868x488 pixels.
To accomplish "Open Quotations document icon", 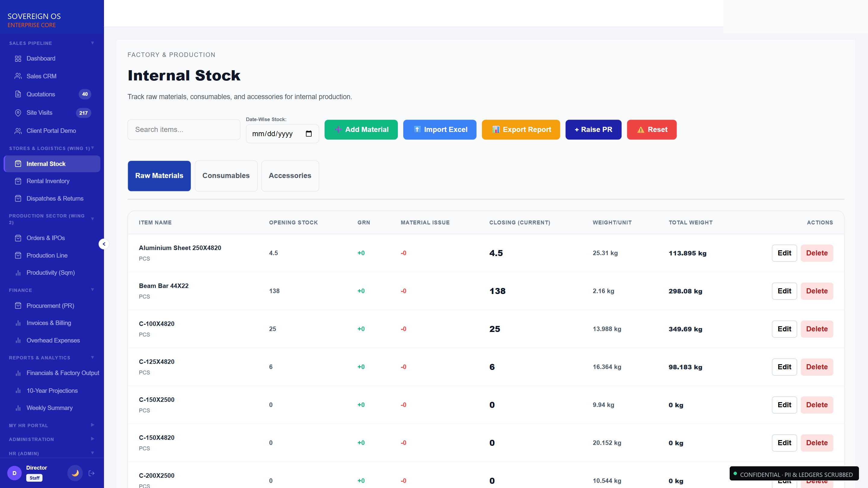I will pyautogui.click(x=18, y=94).
